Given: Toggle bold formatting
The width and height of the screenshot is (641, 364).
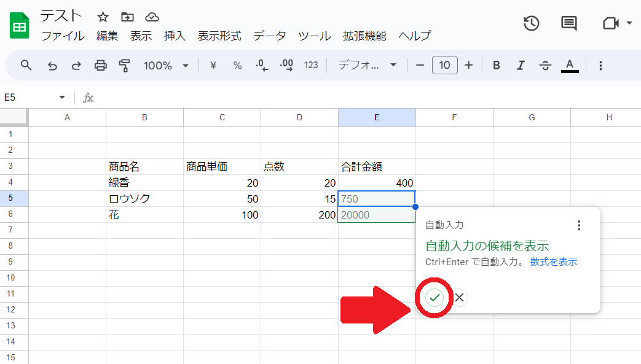Looking at the screenshot, I should pos(497,65).
